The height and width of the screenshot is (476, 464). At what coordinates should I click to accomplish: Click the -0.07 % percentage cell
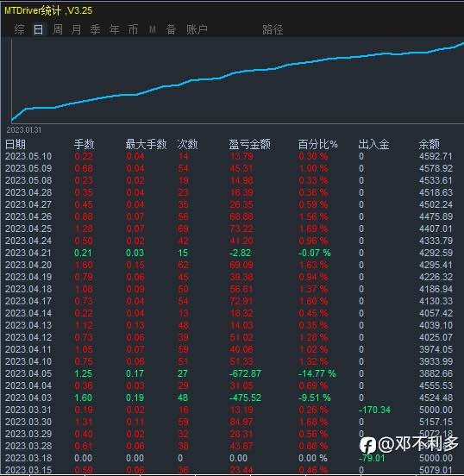coord(315,253)
